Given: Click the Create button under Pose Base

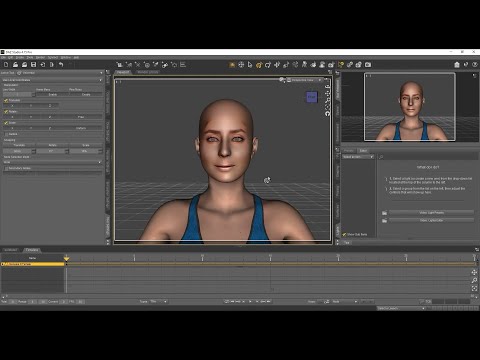Looking at the screenshot, I should click(86, 95).
